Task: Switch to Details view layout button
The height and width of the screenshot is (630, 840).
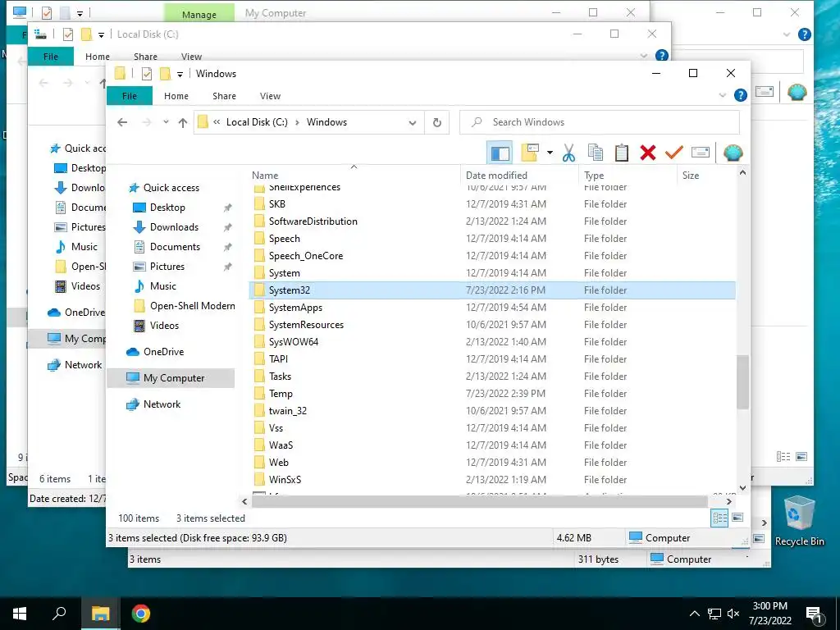Action: (x=719, y=518)
